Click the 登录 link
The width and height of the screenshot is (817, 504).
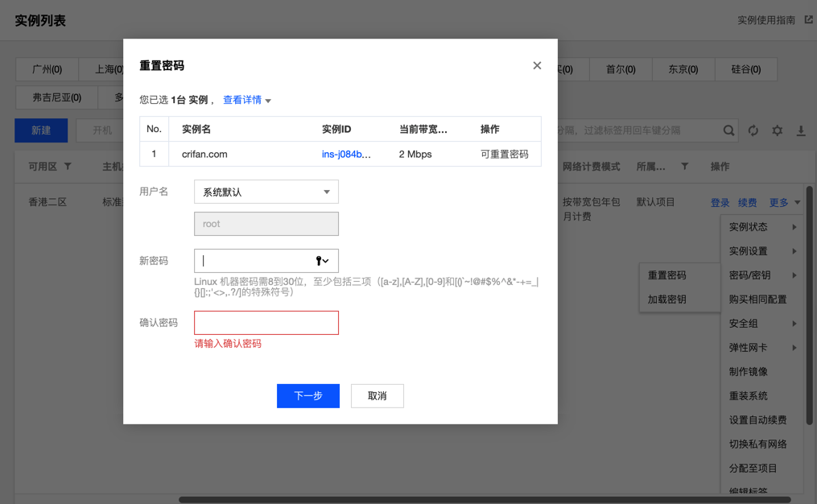pyautogui.click(x=720, y=202)
